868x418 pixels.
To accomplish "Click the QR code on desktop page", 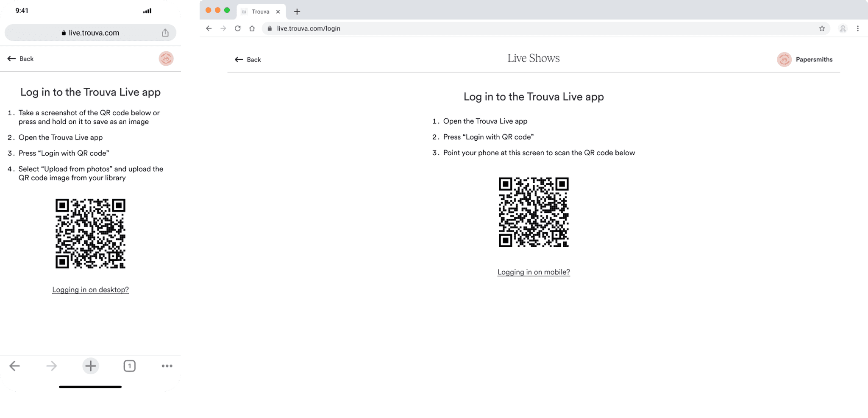I will click(534, 212).
